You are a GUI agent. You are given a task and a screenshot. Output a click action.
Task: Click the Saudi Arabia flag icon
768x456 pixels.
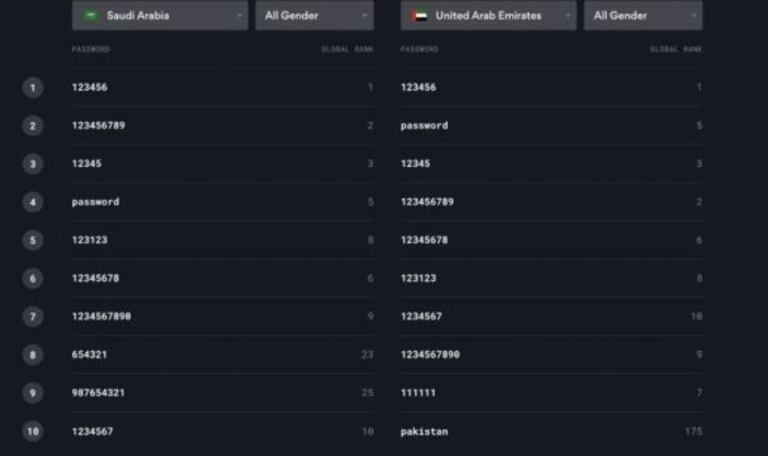click(91, 15)
